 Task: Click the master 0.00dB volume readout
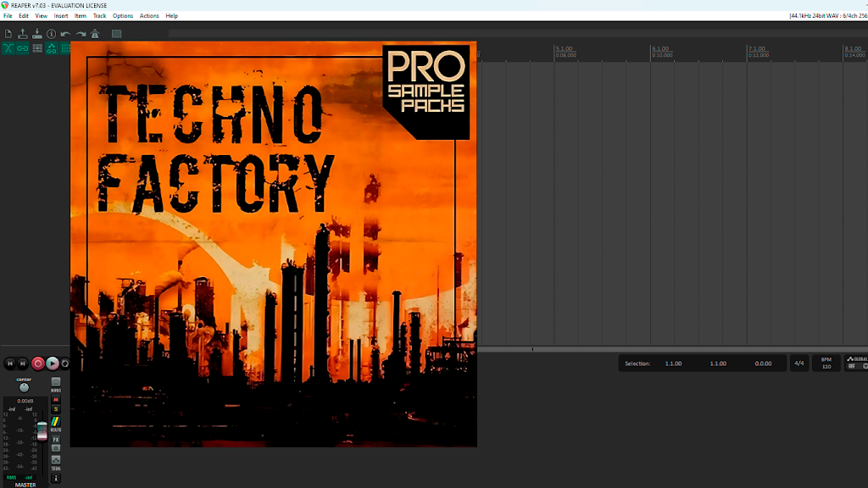pyautogui.click(x=25, y=401)
